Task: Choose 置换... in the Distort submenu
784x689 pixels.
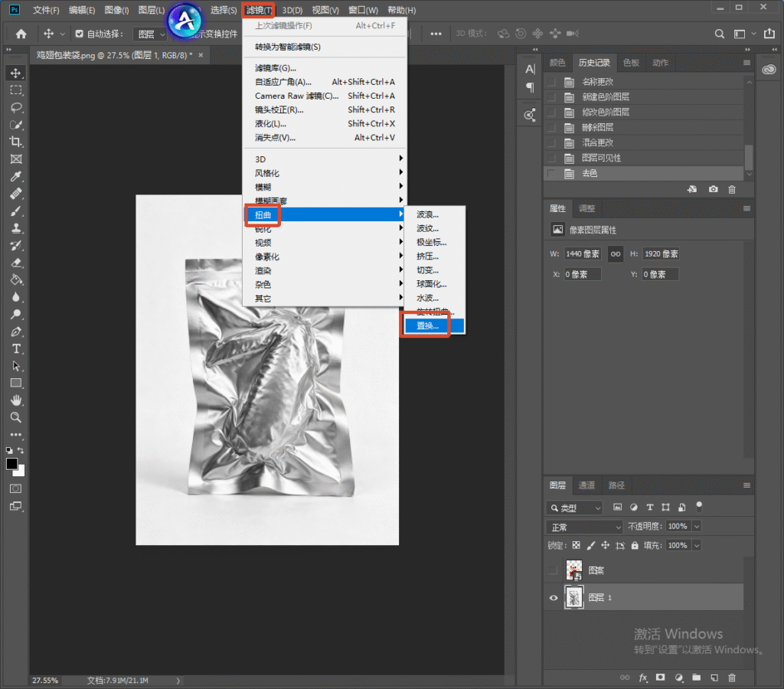Action: pyautogui.click(x=435, y=326)
